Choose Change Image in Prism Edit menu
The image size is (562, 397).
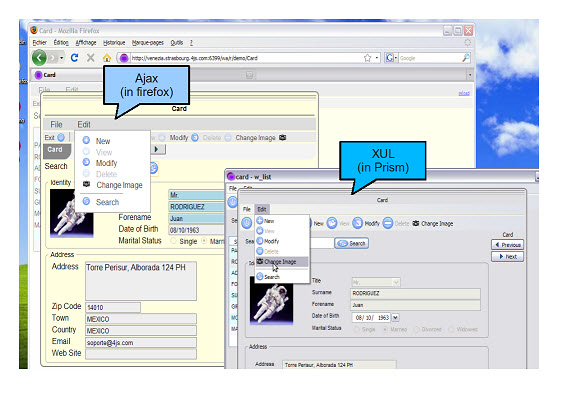tap(282, 262)
